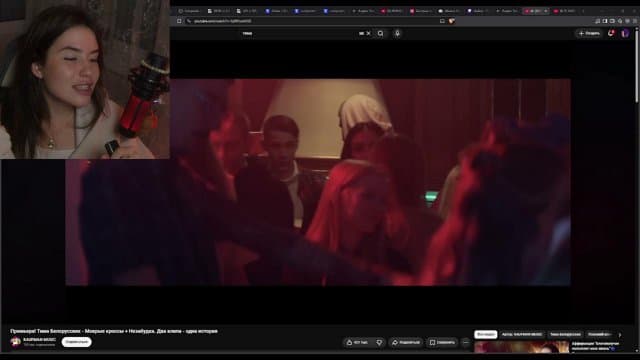Image resolution: width=640 pixels, height=360 pixels.
Task: Click the Brave shields icon
Action: pos(452,21)
